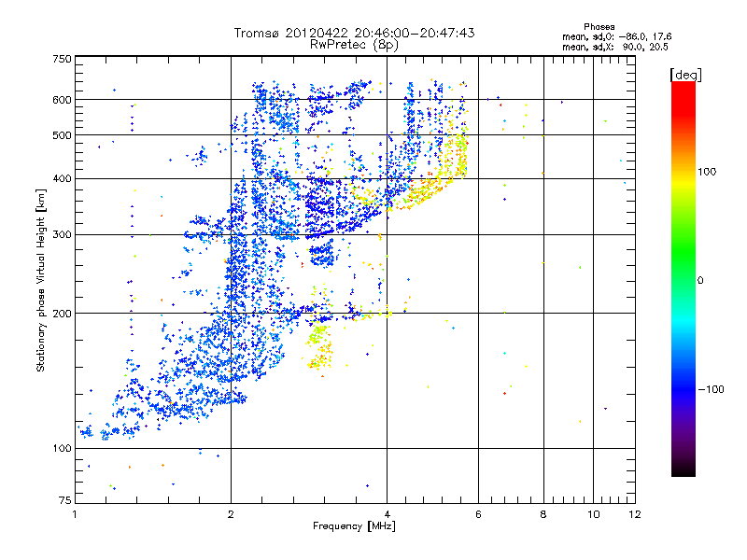The image size is (747, 560).
Task: Click the colorbar label 100
Action: click(707, 172)
